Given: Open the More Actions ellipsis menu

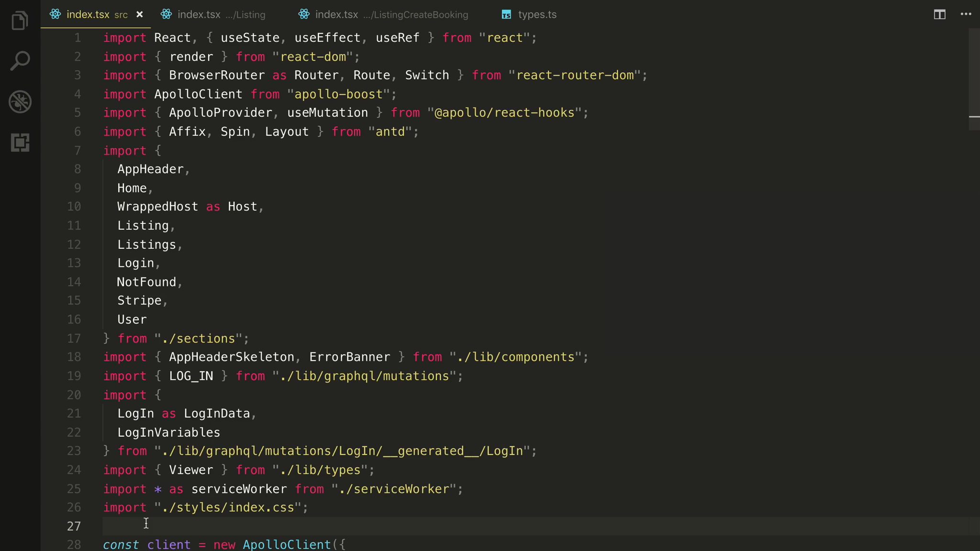Looking at the screenshot, I should [966, 14].
